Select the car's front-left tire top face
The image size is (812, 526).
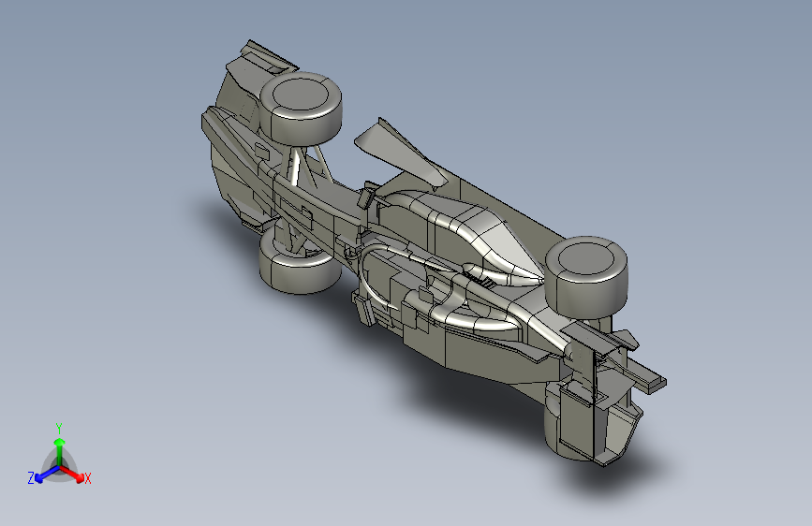click(300, 95)
